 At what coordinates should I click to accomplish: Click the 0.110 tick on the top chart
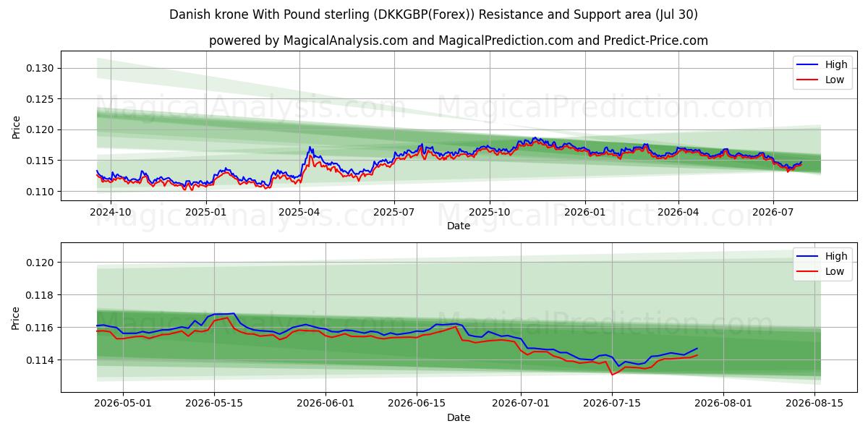(40, 191)
